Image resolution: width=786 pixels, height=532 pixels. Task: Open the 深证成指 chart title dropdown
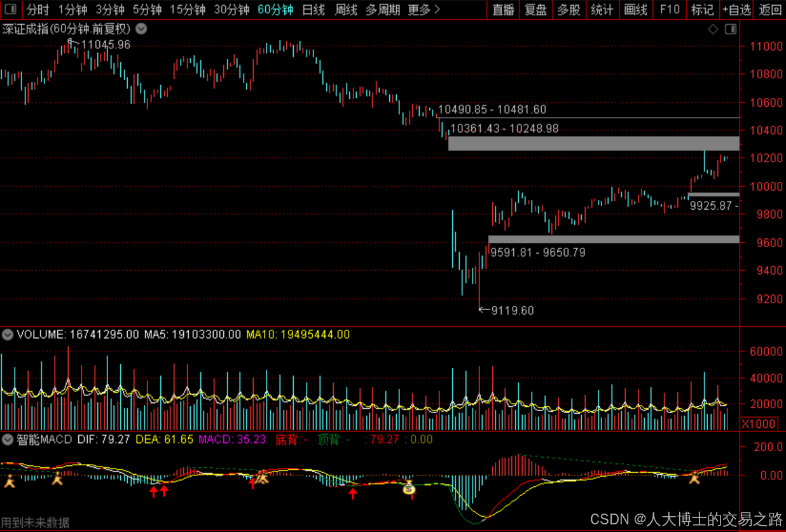click(x=142, y=29)
